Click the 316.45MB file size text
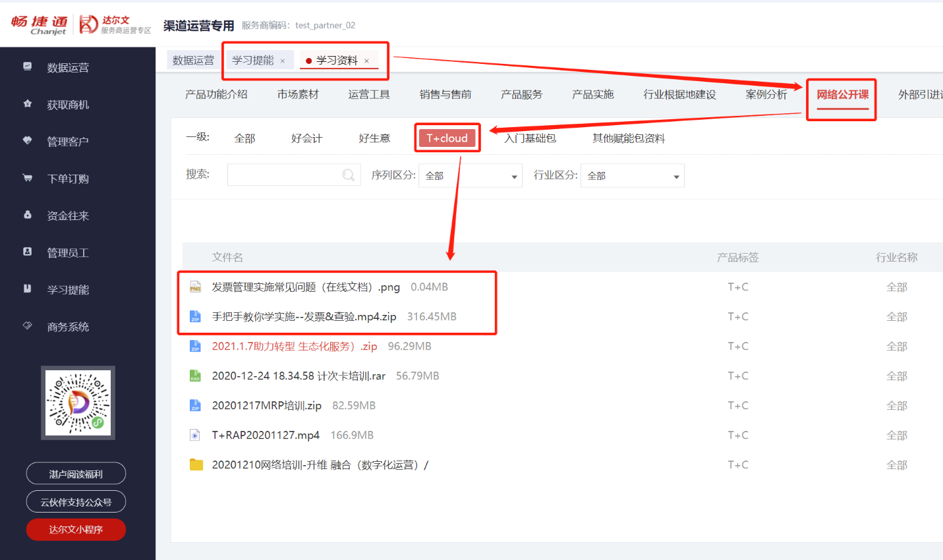943x560 pixels. point(432,317)
